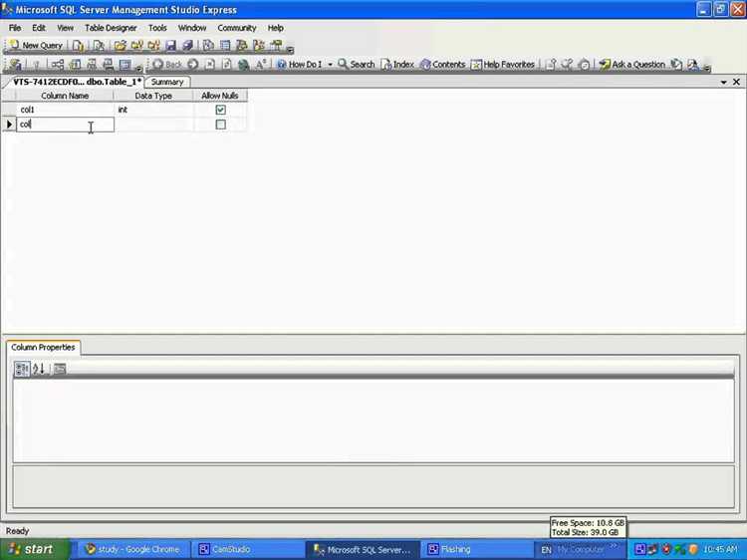Image resolution: width=747 pixels, height=560 pixels.
Task: Click the help Search button
Action: (x=357, y=65)
